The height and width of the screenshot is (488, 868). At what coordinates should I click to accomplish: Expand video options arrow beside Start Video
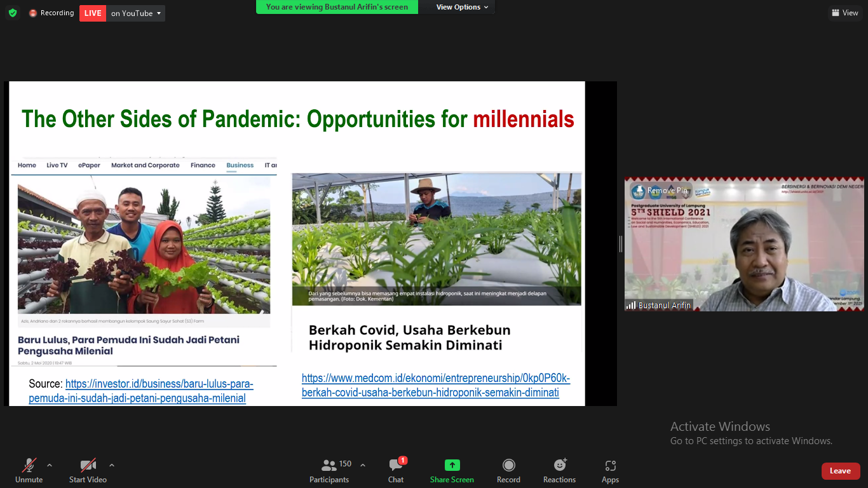(x=112, y=465)
